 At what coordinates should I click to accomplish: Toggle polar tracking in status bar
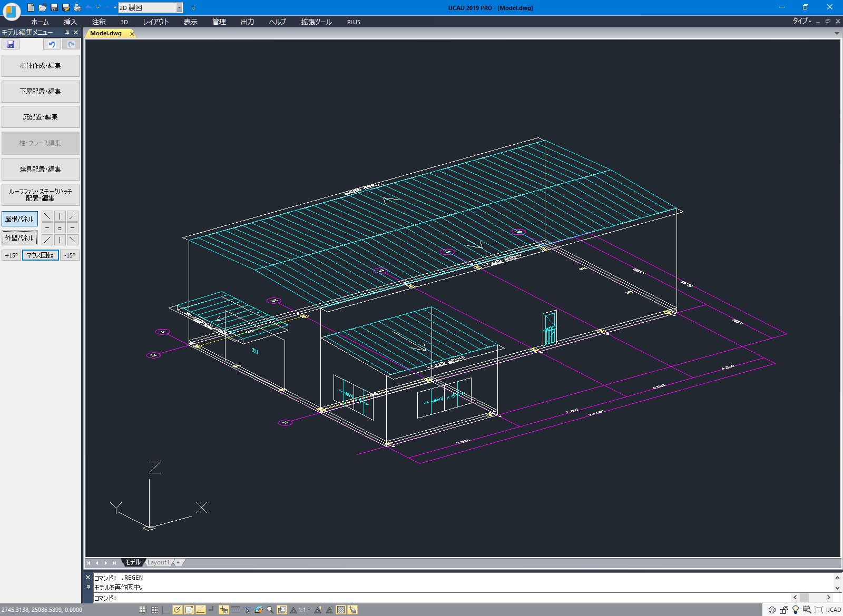coord(178,610)
